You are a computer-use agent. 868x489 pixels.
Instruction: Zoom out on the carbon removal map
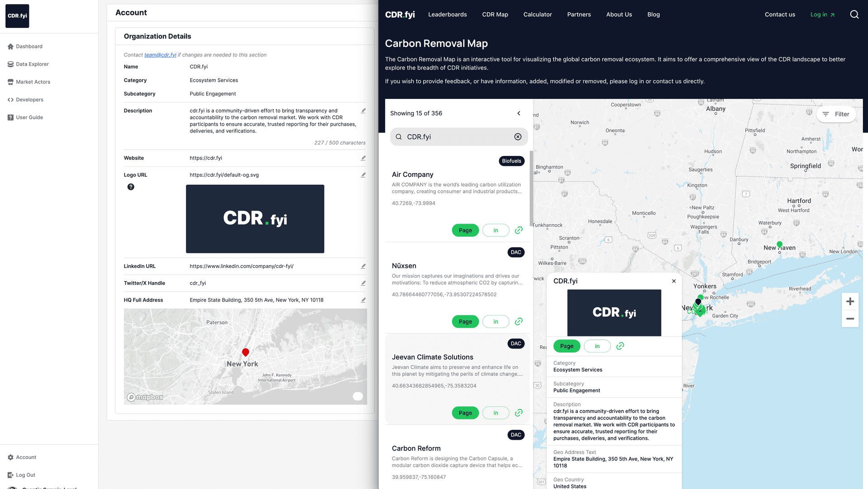(x=850, y=319)
